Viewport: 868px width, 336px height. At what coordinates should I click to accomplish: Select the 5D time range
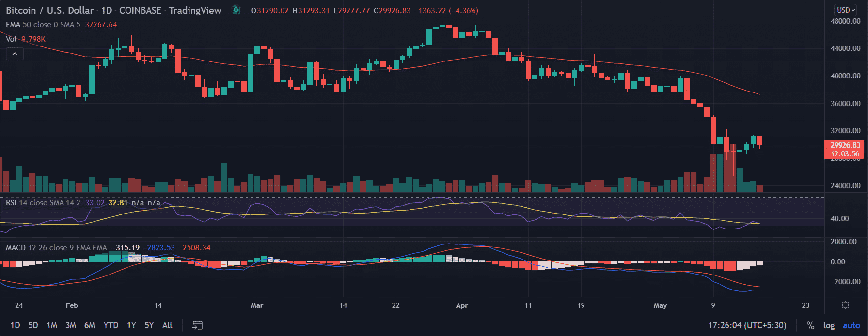pyautogui.click(x=33, y=325)
